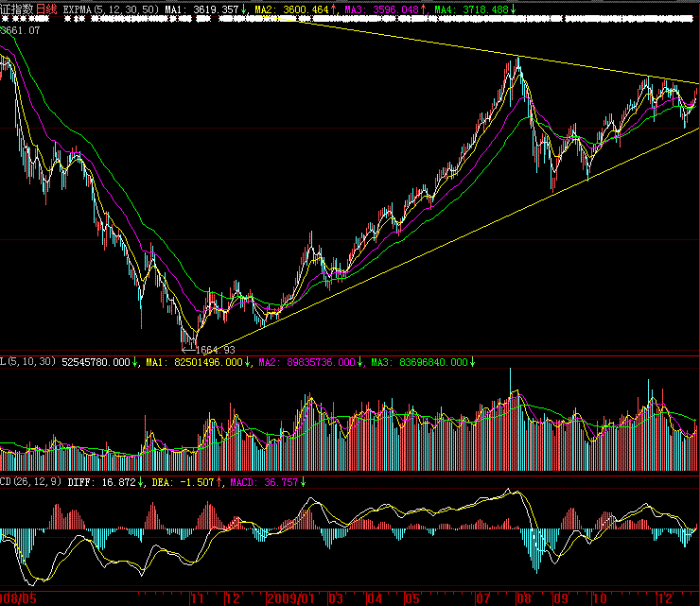Click the 08 month marker after 07
The width and height of the screenshot is (700, 606).
524,598
